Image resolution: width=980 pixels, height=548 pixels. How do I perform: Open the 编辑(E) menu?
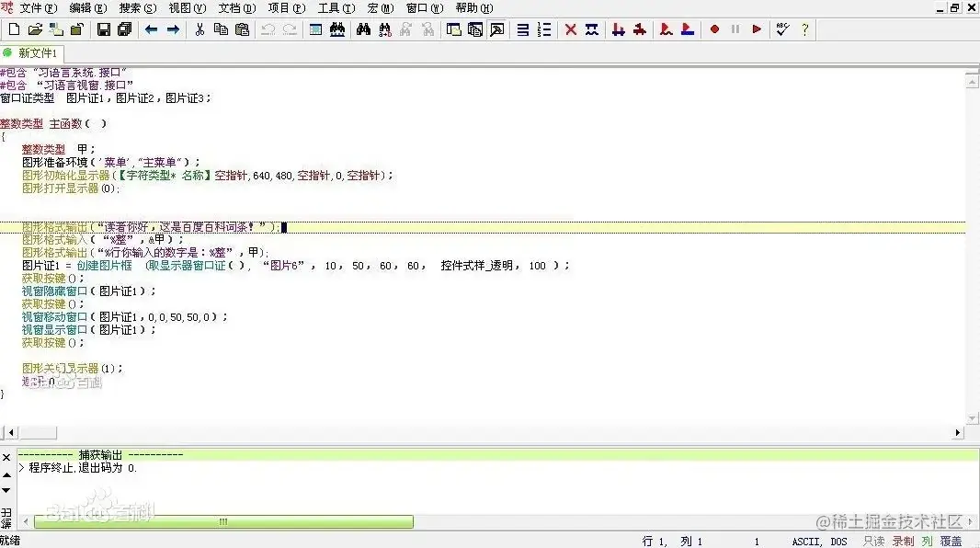87,8
